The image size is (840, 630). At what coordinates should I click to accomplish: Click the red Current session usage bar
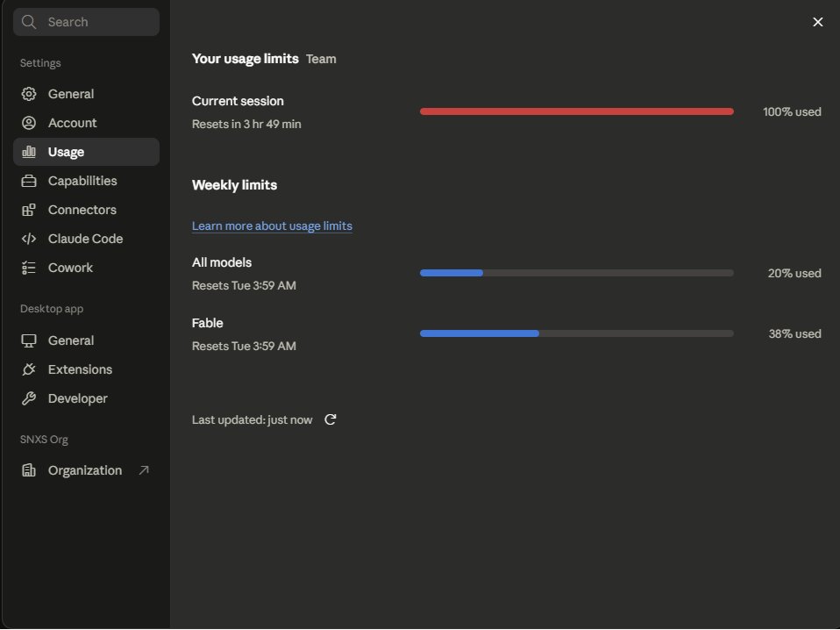577,111
